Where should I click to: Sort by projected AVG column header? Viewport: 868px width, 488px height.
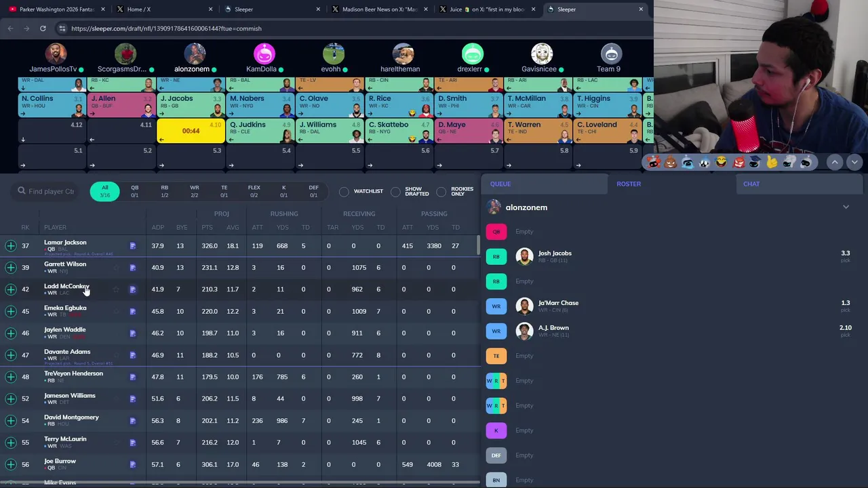[233, 227]
